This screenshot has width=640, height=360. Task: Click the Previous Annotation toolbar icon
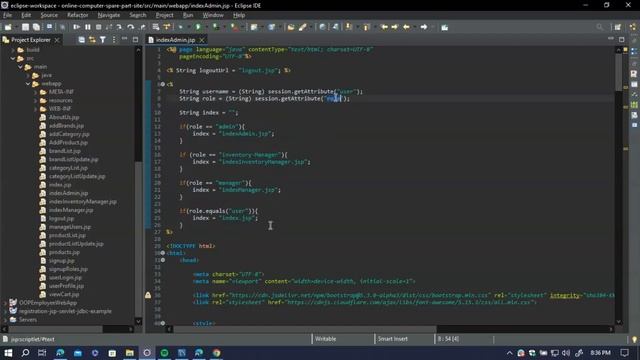click(x=366, y=27)
